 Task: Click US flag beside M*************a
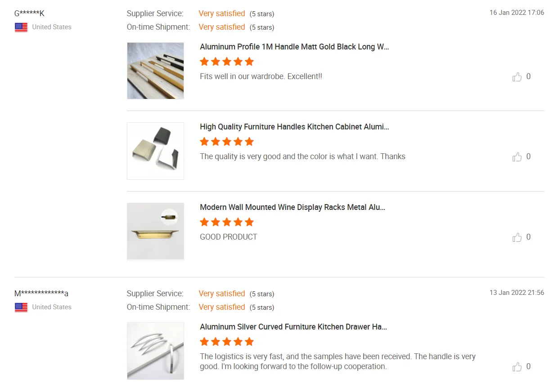point(21,307)
